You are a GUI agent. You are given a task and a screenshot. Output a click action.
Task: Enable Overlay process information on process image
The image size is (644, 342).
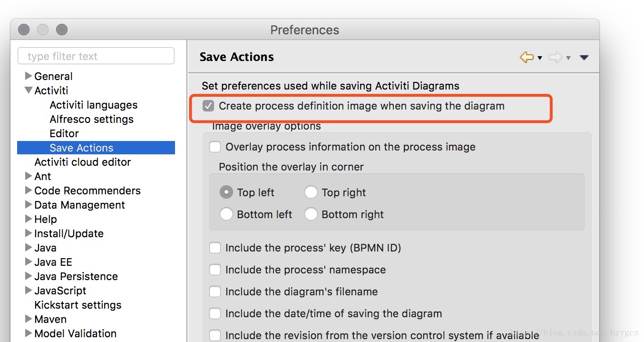point(215,147)
